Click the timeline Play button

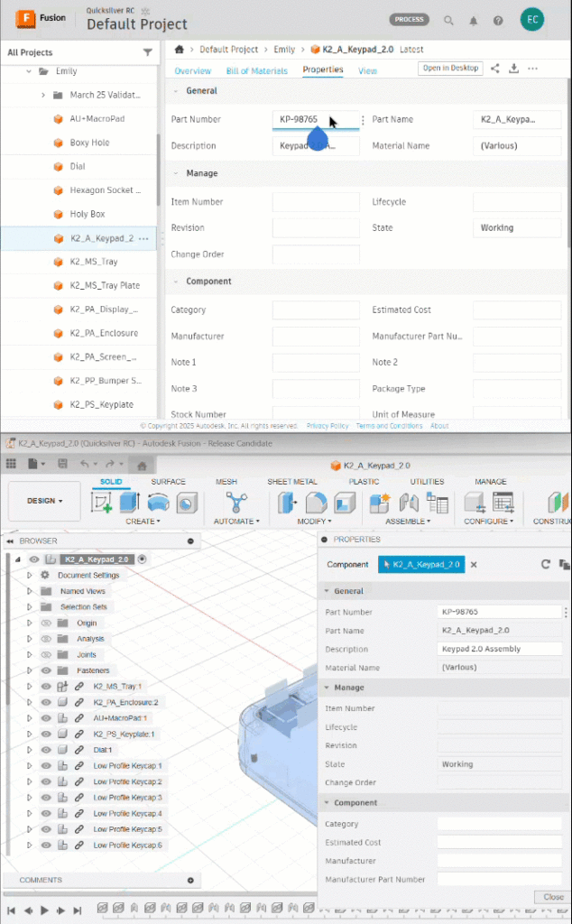44,910
